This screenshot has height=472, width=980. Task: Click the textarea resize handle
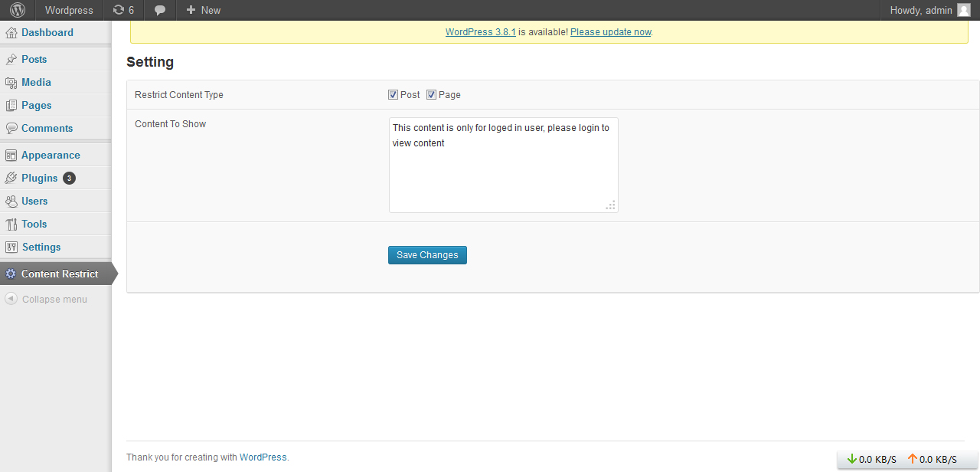tap(611, 205)
